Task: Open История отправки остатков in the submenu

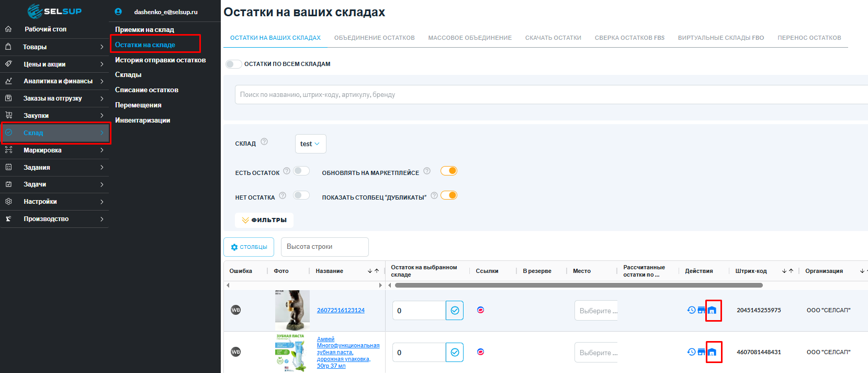Action: tap(160, 60)
